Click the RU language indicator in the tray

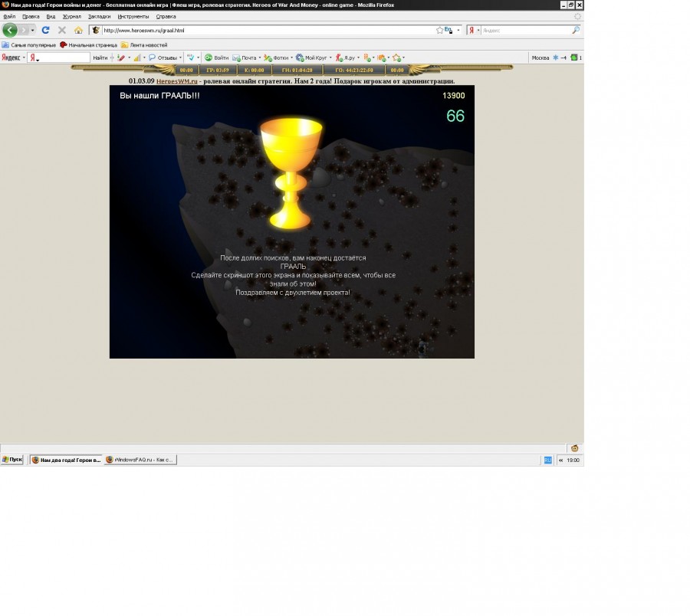click(x=548, y=460)
